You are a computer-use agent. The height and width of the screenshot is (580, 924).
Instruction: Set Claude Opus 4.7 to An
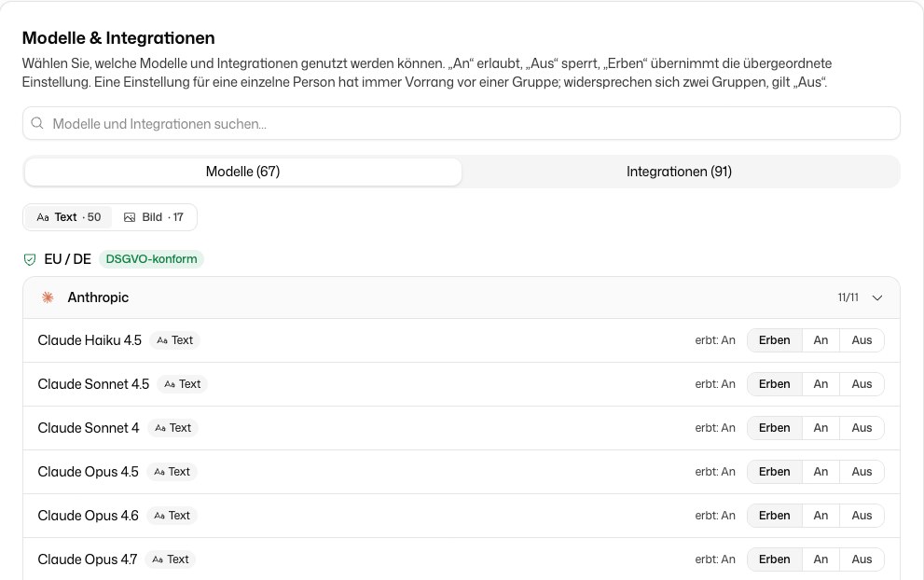point(821,559)
